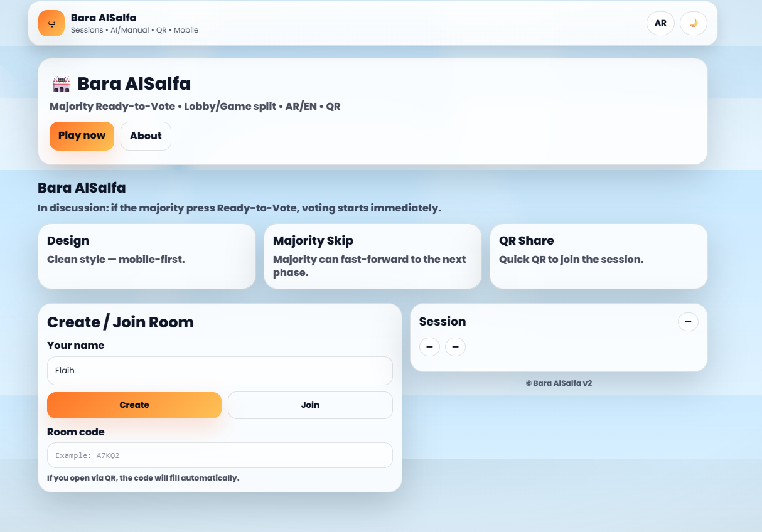
Task: Click the first dash pill under Session
Action: coord(429,347)
